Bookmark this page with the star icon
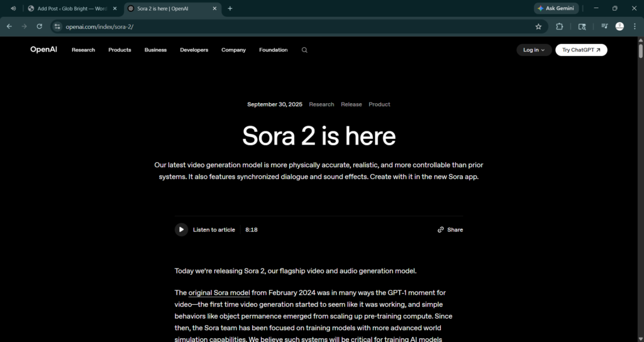Viewport: 644px width, 342px height. click(538, 26)
